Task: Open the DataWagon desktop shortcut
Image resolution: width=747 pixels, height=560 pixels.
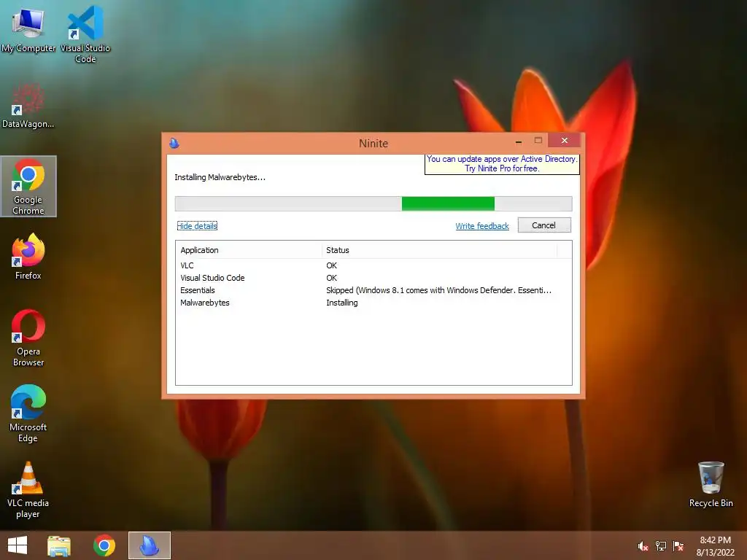Action: 28,106
